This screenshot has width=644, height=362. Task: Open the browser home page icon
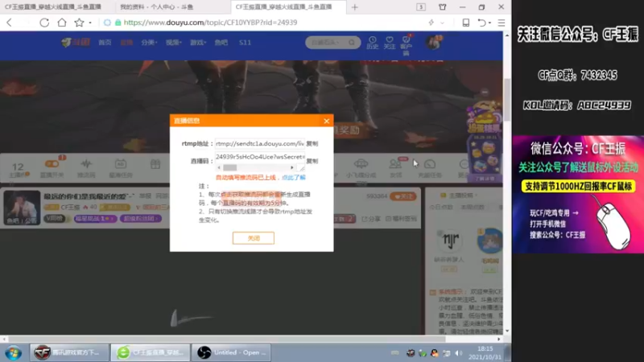pos(62,23)
